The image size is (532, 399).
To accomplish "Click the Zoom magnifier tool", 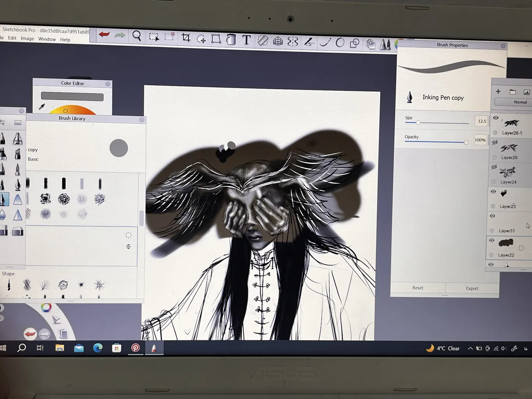I will (137, 36).
